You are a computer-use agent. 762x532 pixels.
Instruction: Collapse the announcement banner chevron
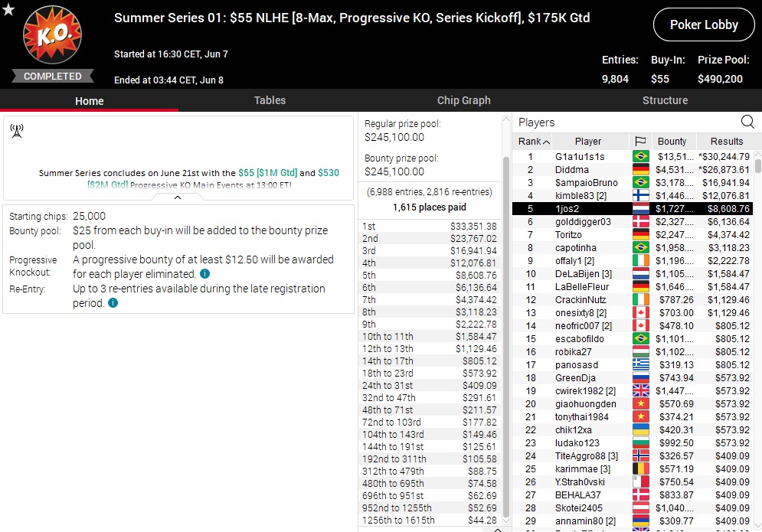point(178,197)
